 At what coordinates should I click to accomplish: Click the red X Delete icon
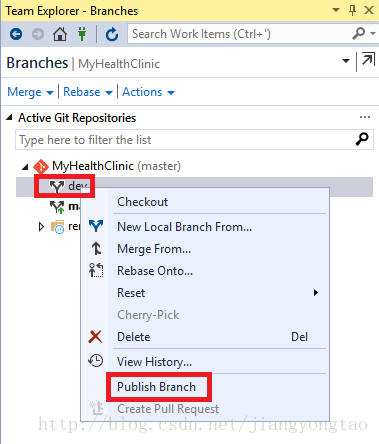coord(96,337)
